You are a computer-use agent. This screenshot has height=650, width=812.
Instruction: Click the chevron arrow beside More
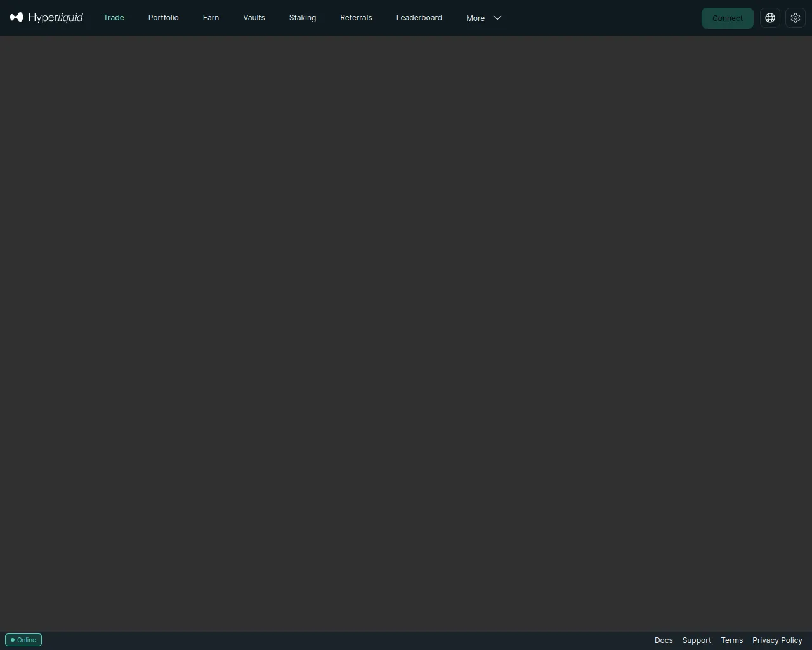497,18
